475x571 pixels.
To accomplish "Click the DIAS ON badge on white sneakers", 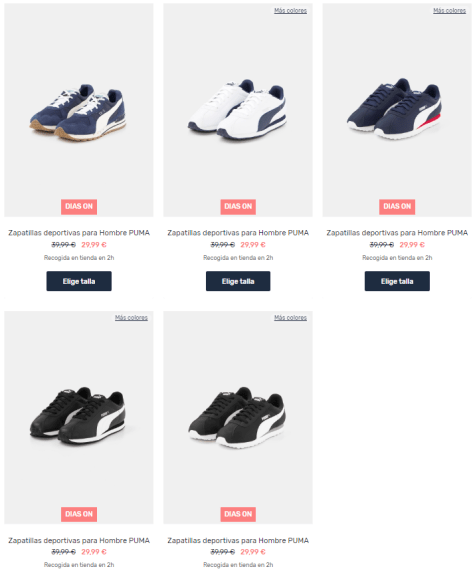I will tap(238, 206).
